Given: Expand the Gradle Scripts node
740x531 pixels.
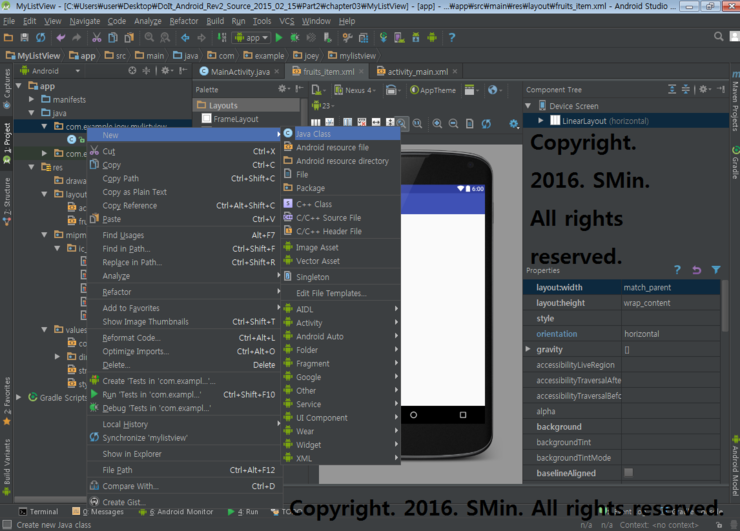Looking at the screenshot, I should 18,397.
